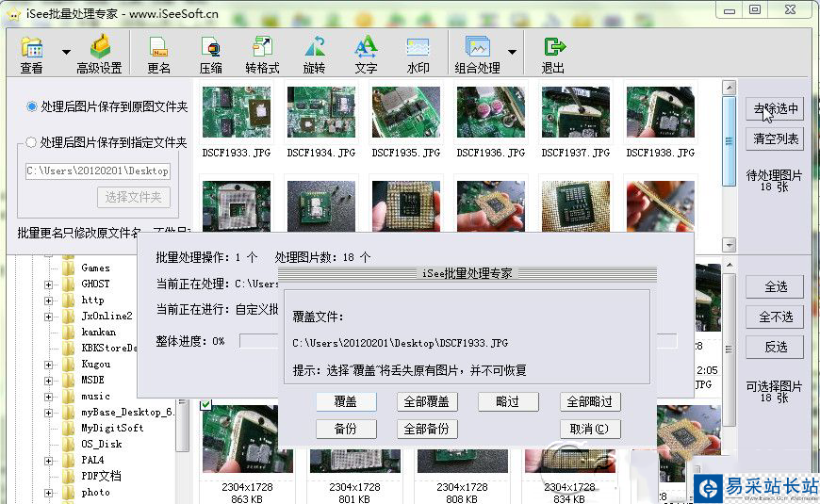Select the kankan folder
This screenshot has height=504, width=820.
click(98, 332)
